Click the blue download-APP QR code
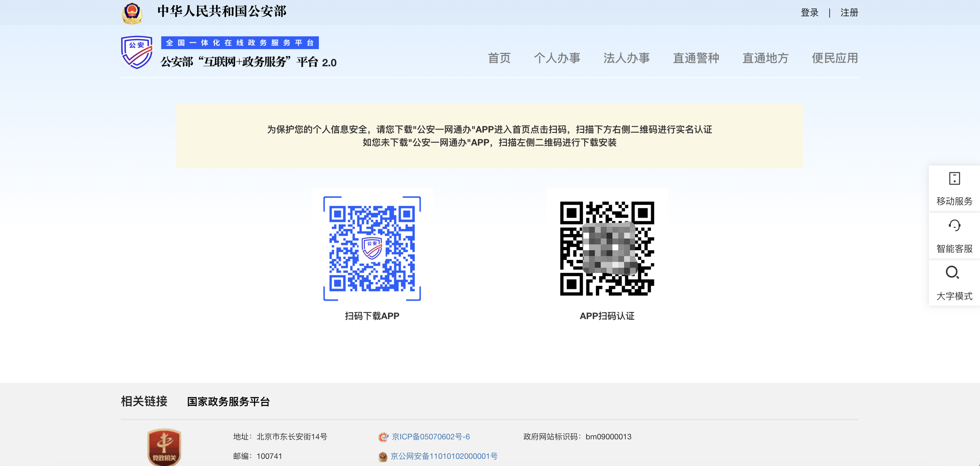Image resolution: width=980 pixels, height=466 pixels. point(372,248)
